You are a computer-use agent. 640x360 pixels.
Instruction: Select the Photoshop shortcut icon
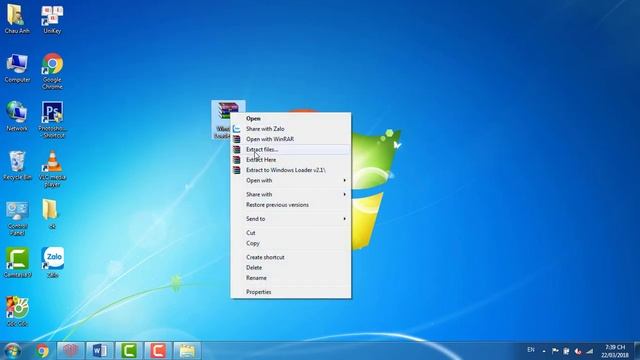pyautogui.click(x=52, y=120)
